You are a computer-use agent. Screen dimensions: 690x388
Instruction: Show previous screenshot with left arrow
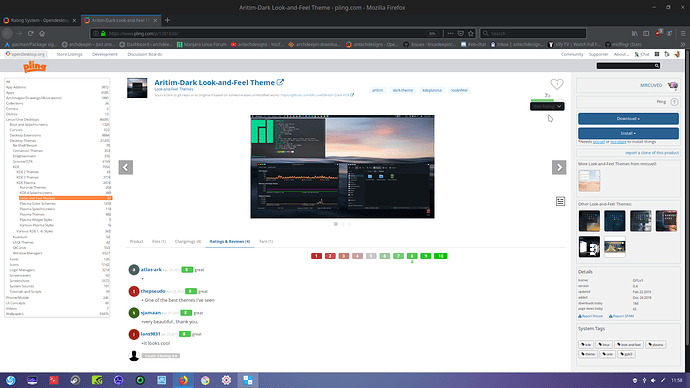(126, 167)
